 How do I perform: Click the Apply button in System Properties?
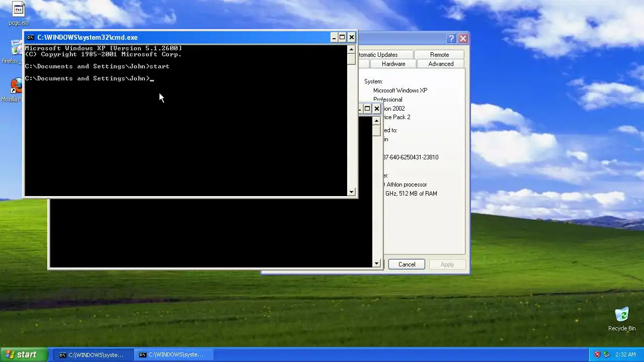point(447,264)
